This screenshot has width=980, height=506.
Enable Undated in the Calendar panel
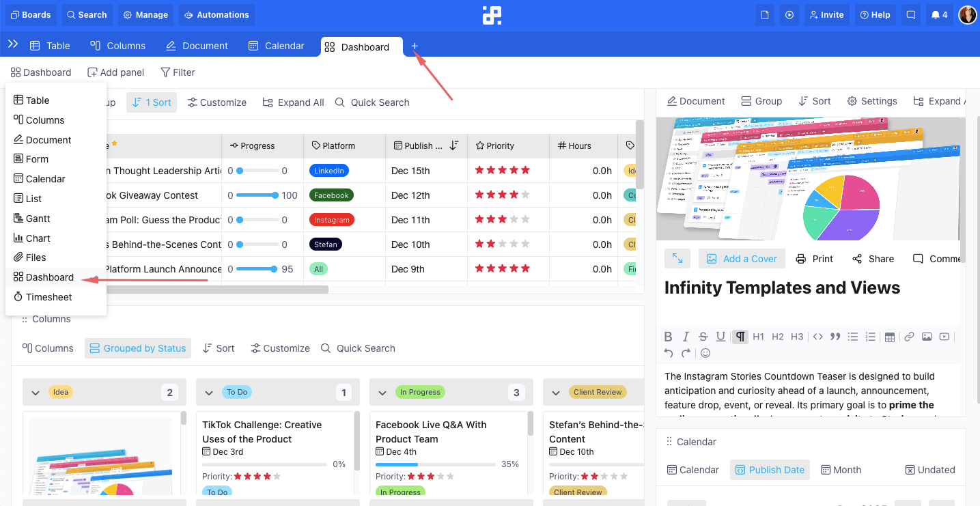930,470
